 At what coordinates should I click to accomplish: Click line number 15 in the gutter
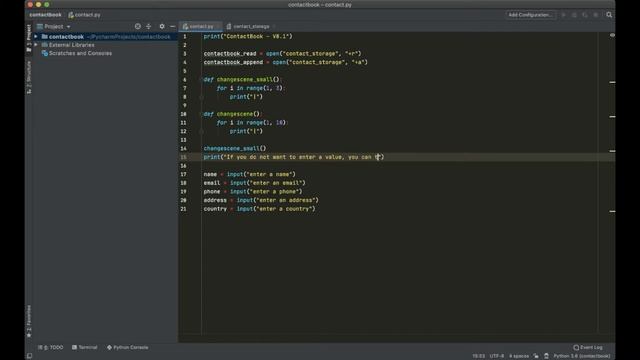pos(184,157)
